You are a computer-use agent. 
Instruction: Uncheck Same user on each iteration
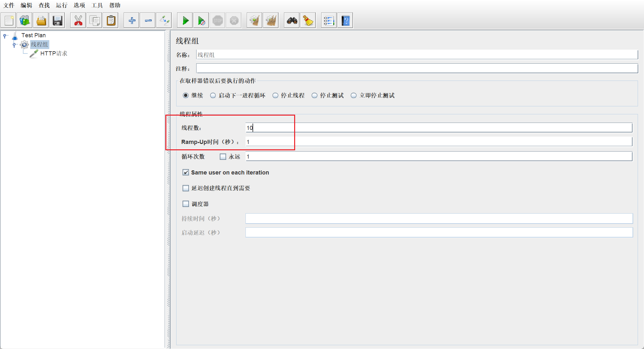(x=186, y=173)
